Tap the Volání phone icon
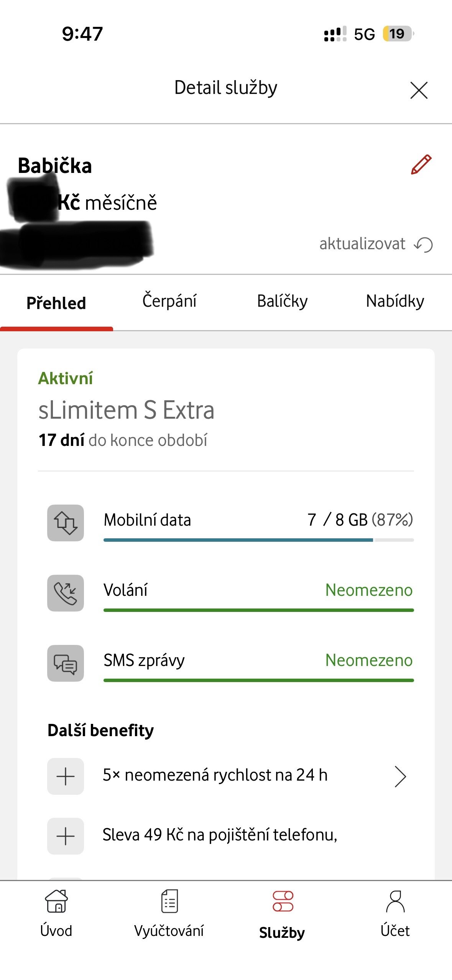Image resolution: width=452 pixels, height=980 pixels. coord(66,593)
